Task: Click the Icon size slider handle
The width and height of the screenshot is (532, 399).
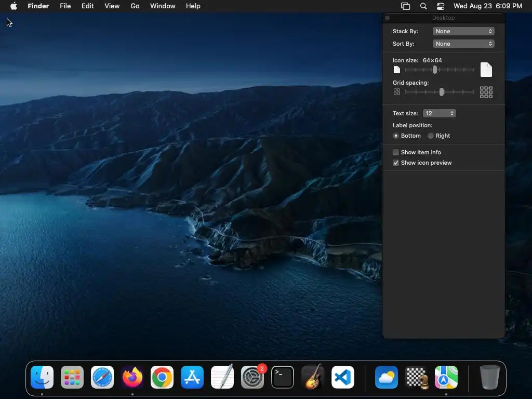Action: pyautogui.click(x=435, y=70)
